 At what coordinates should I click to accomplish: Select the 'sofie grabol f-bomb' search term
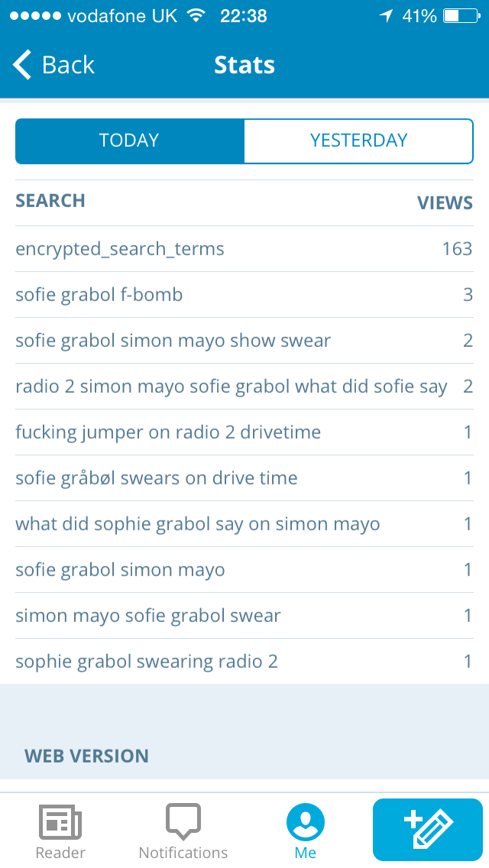(99, 295)
